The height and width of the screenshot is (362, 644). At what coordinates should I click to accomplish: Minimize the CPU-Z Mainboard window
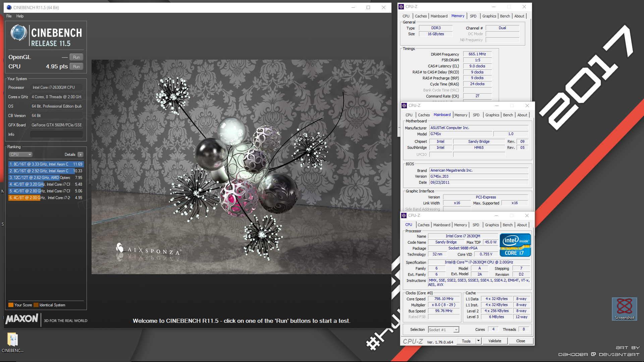click(496, 106)
